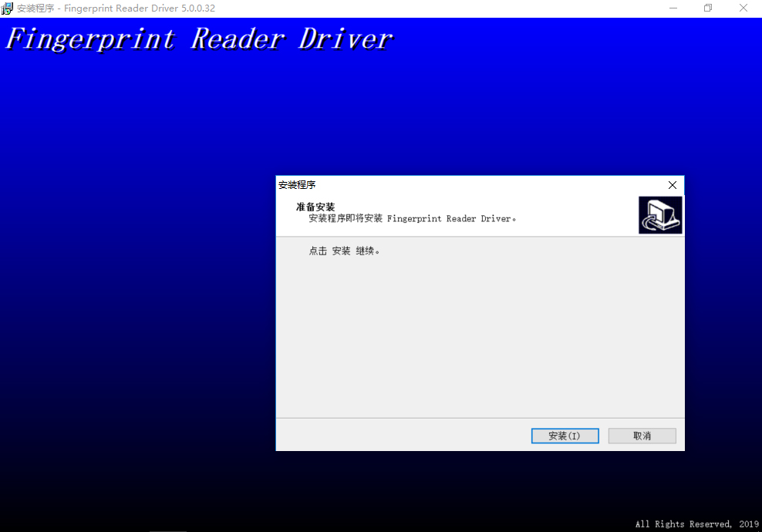Screen dimensions: 762x532
Task: Close the main Fingerprint Reader Driver window
Action: click(x=743, y=8)
